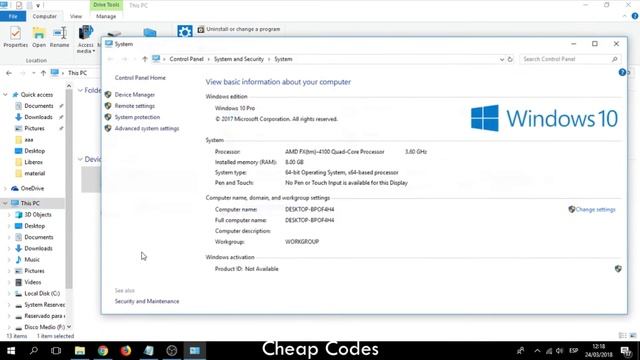
Task: Click Device Manager shield icon
Action: point(108,95)
